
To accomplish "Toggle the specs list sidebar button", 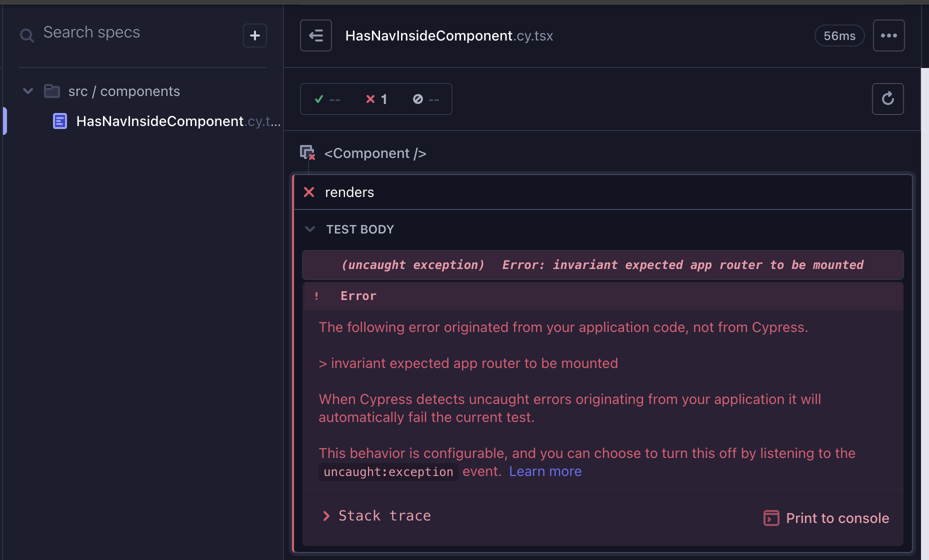I will coord(316,35).
